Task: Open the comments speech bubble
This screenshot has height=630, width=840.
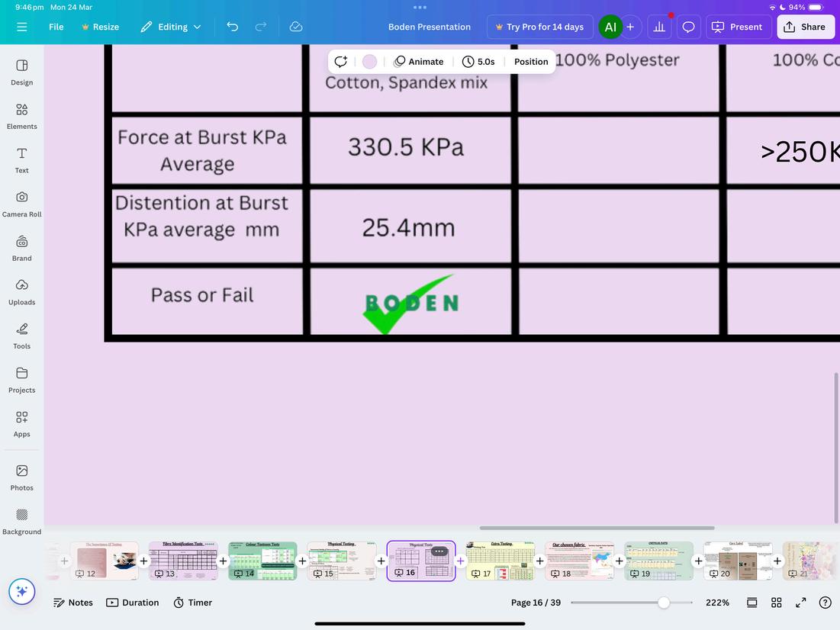Action: click(688, 27)
